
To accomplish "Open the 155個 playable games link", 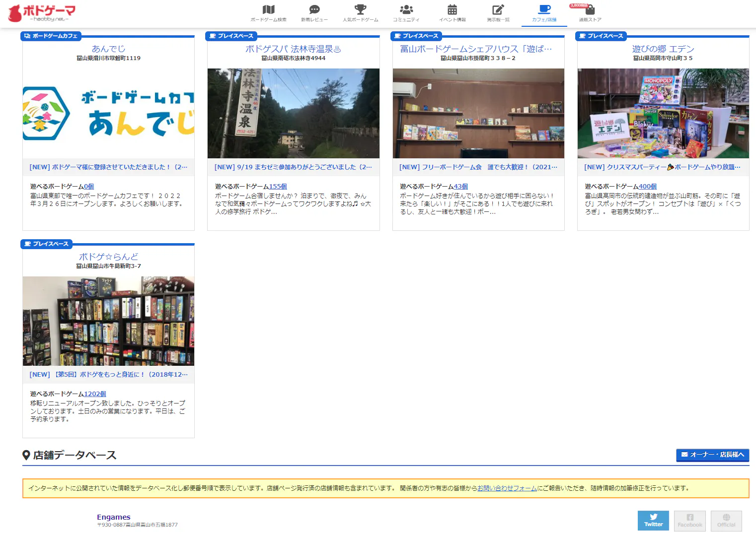I will [x=278, y=187].
